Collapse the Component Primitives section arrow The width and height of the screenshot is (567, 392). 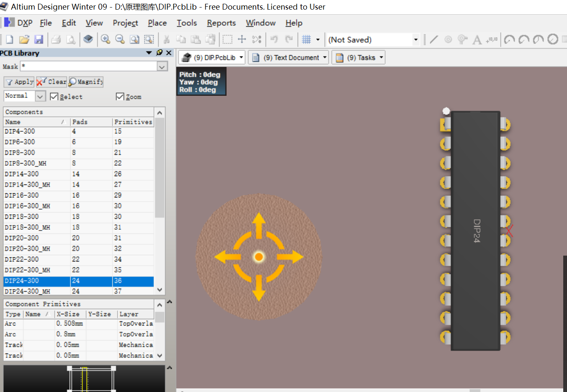point(170,302)
